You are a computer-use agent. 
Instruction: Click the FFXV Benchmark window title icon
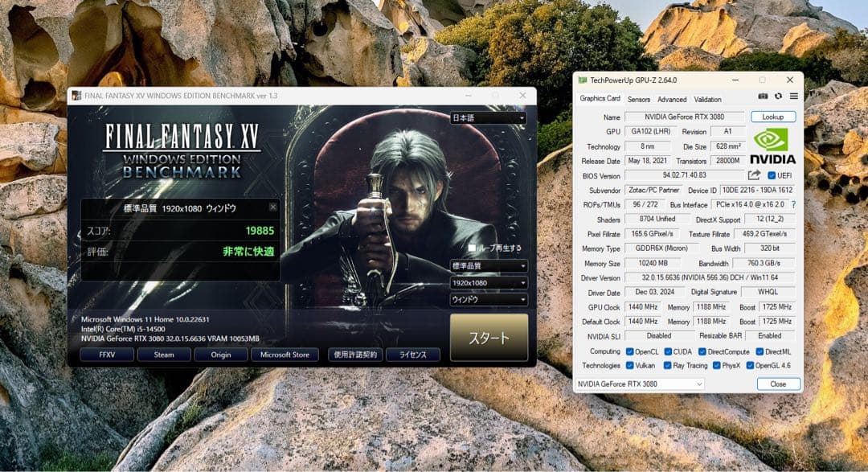tap(78, 94)
